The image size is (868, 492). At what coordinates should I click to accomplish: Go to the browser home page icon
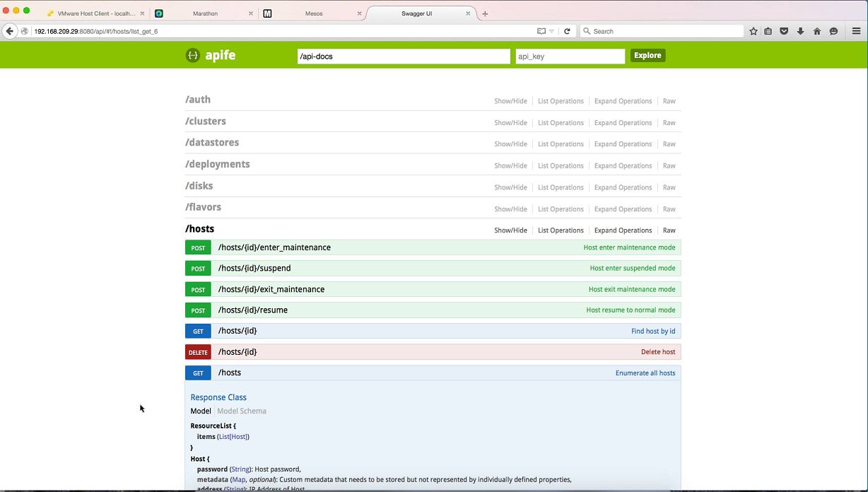coord(817,31)
